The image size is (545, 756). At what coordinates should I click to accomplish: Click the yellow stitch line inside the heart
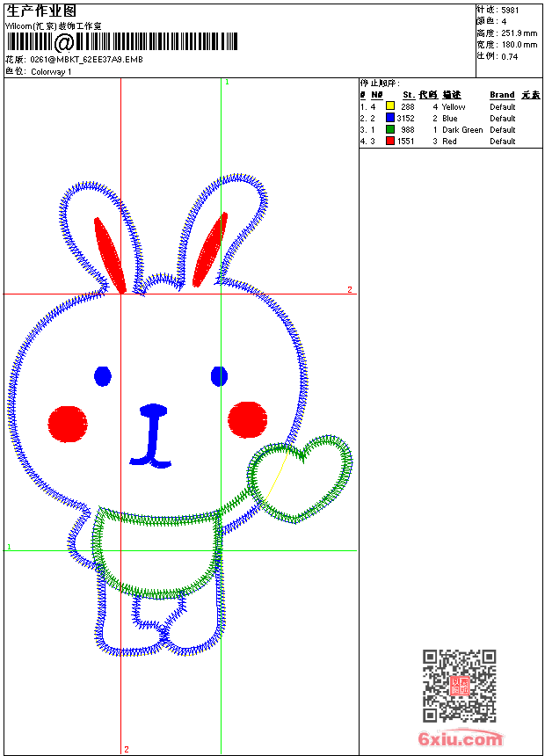tap(276, 476)
